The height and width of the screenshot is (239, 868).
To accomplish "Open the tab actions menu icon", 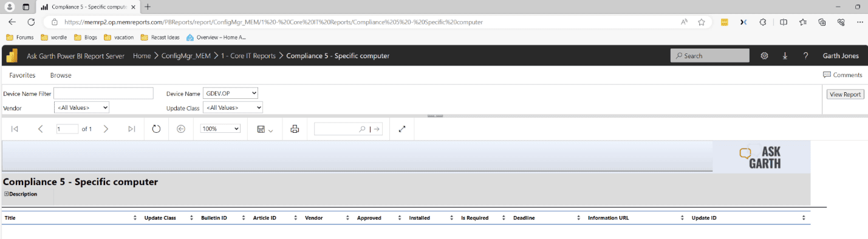I will click(x=26, y=7).
